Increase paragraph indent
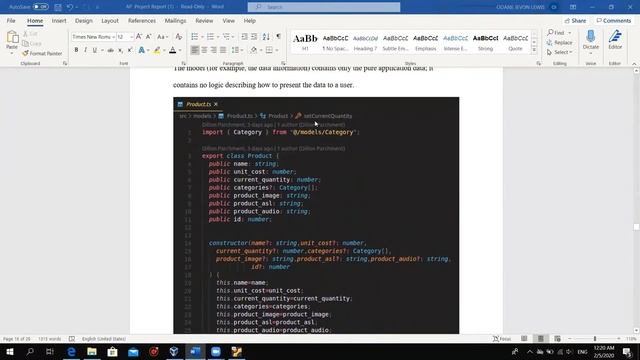The width and height of the screenshot is (640, 360). (254, 37)
